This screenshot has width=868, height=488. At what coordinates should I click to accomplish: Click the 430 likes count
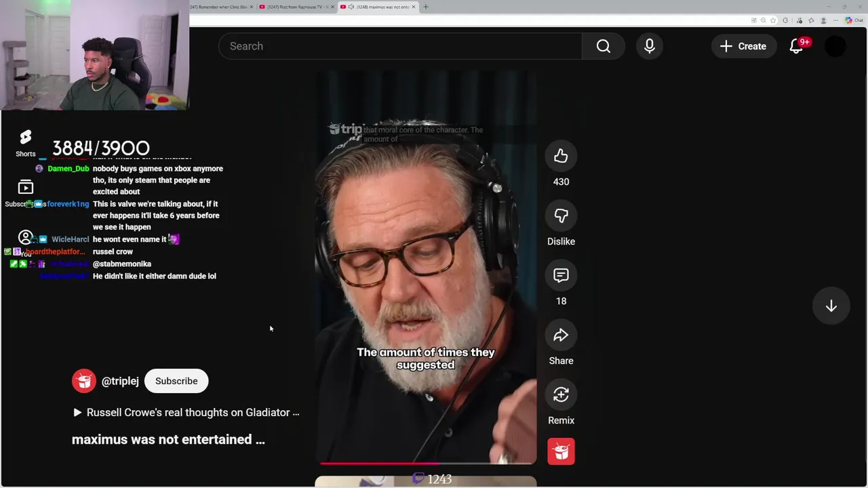point(561,182)
